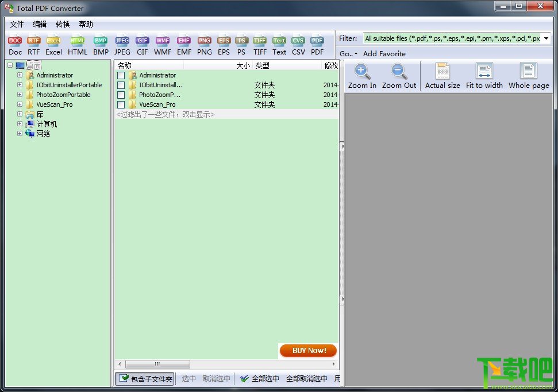Open the 编辑 menu

coord(40,24)
